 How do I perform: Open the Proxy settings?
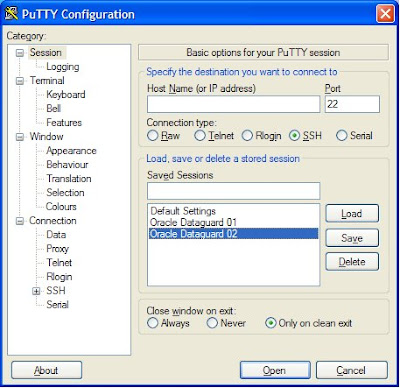tap(58, 249)
